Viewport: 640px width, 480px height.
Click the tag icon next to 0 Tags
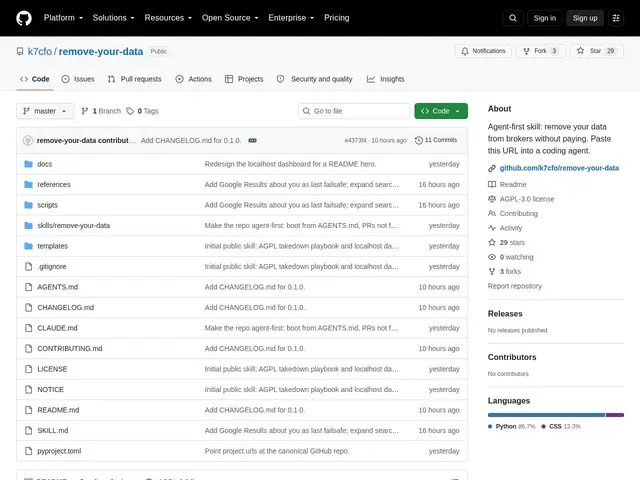tap(130, 111)
